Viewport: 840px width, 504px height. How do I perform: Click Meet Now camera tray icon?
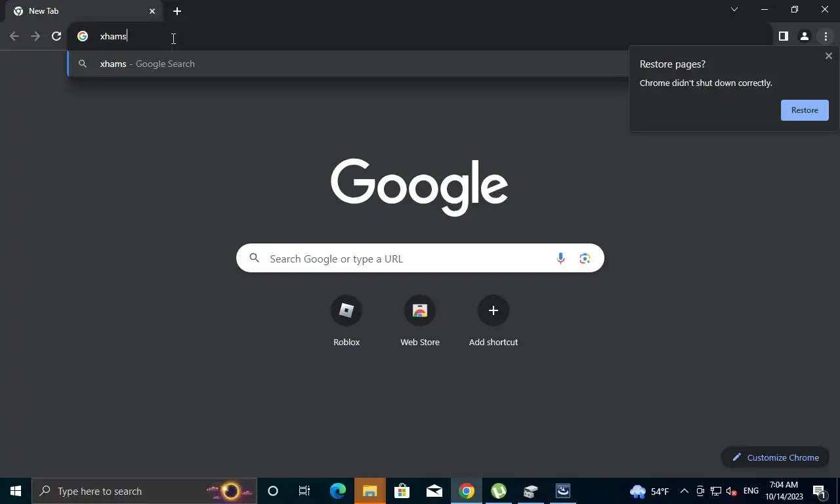coord(700,491)
